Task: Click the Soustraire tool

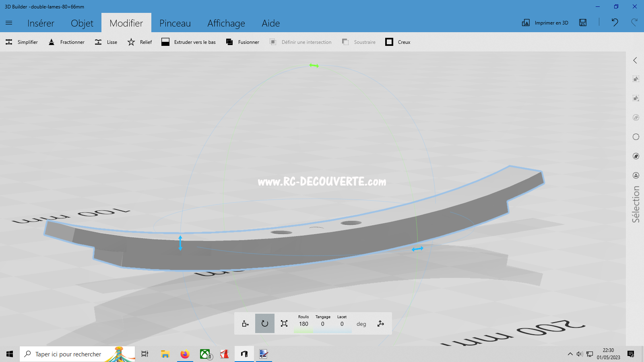Action: [359, 42]
